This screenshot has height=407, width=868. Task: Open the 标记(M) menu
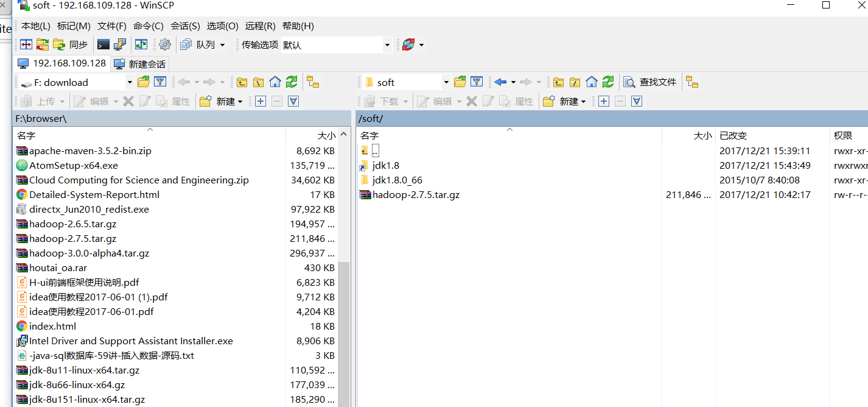(74, 26)
